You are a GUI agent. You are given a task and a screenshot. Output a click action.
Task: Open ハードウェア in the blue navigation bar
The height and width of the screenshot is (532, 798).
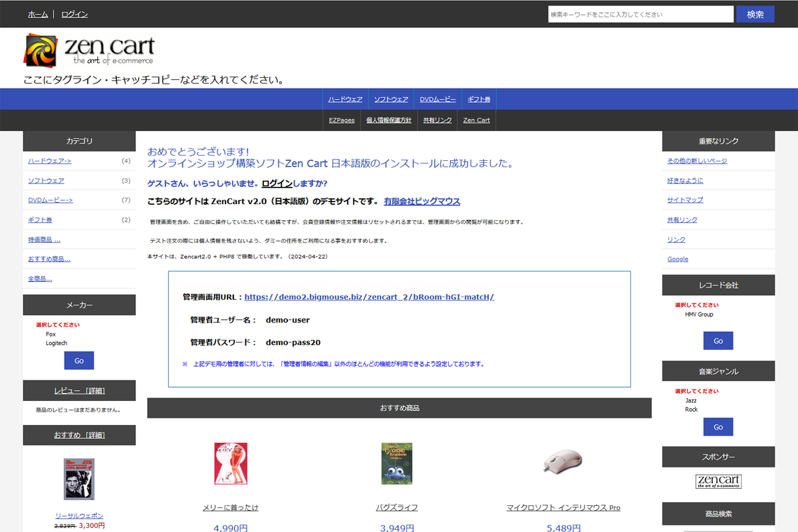point(345,99)
